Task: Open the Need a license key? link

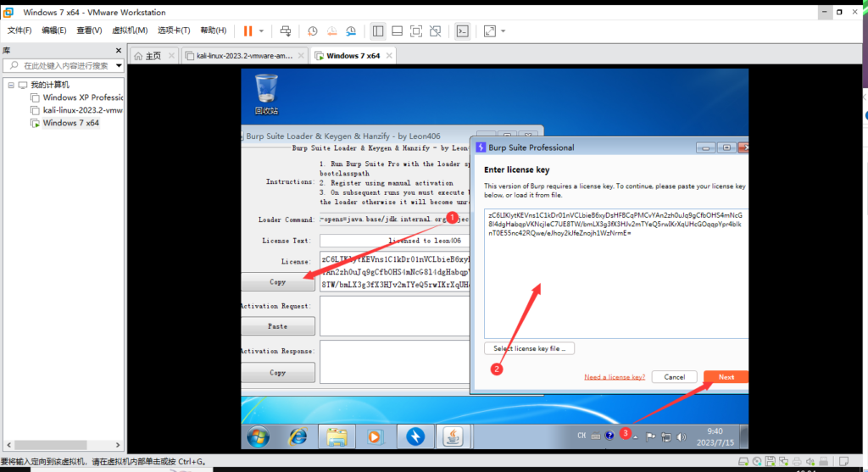Action: (615, 377)
